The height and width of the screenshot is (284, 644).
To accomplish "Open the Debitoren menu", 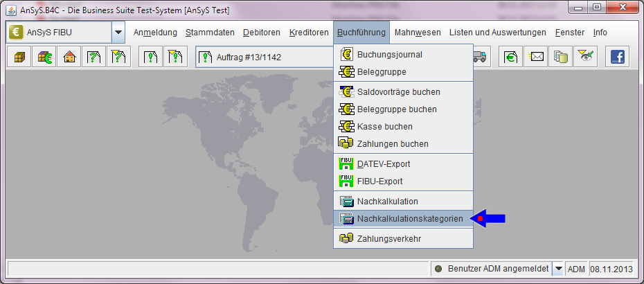I will tap(262, 33).
